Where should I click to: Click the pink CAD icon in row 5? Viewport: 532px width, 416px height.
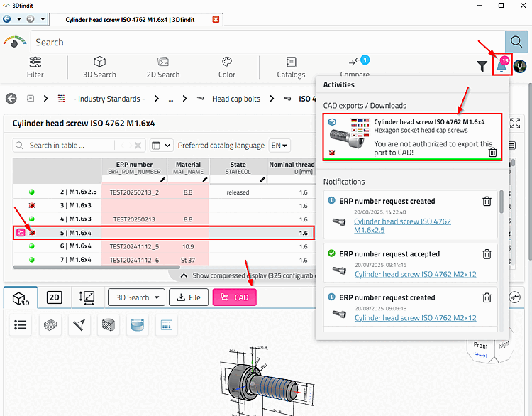click(x=21, y=233)
